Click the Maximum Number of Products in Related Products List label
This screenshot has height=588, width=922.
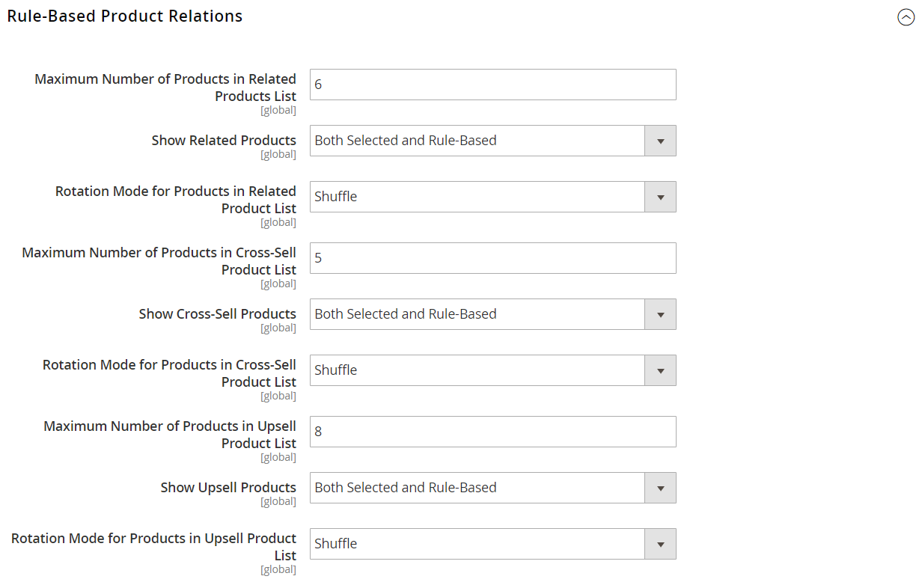[165, 88]
